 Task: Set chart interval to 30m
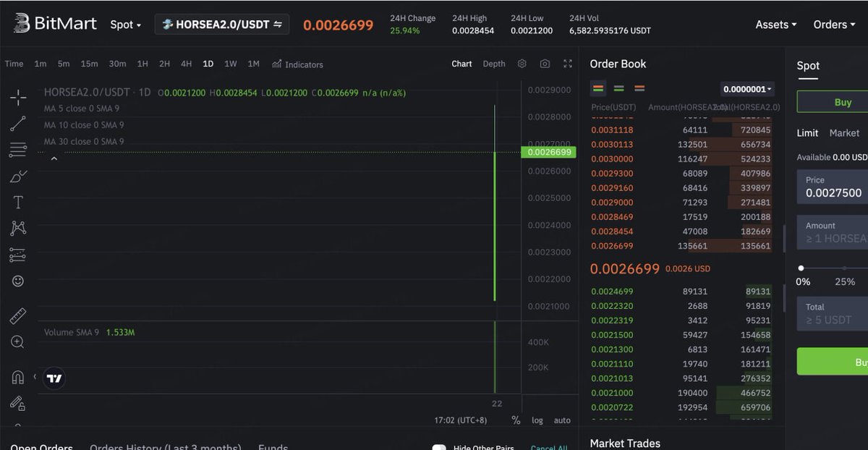coord(117,64)
